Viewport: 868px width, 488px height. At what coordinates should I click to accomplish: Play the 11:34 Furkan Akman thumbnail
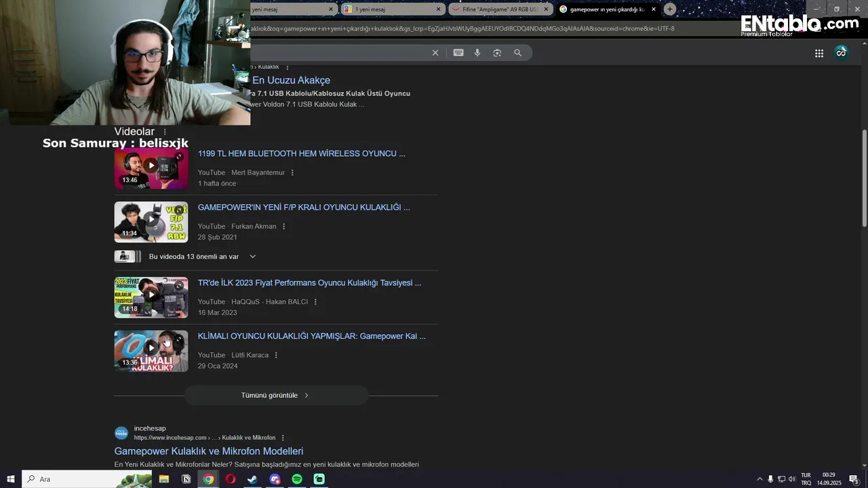click(151, 222)
